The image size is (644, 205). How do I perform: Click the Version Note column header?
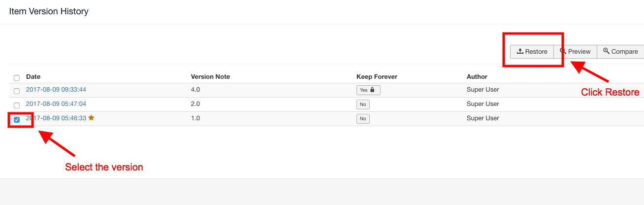[x=210, y=77]
